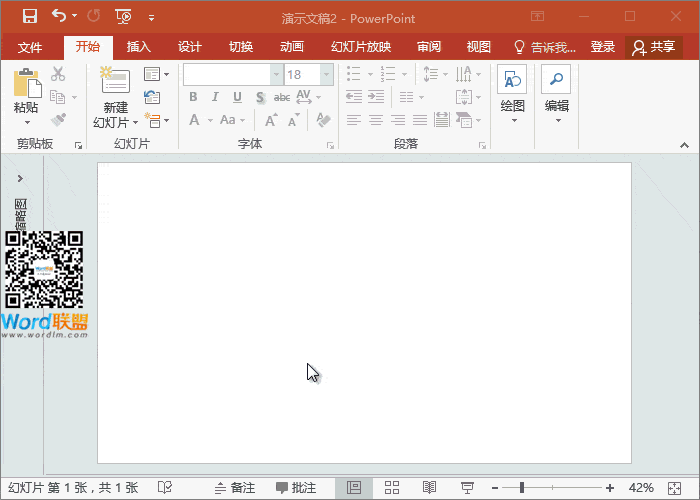Toggle Align Right paragraph
The image size is (700, 500).
click(x=398, y=120)
